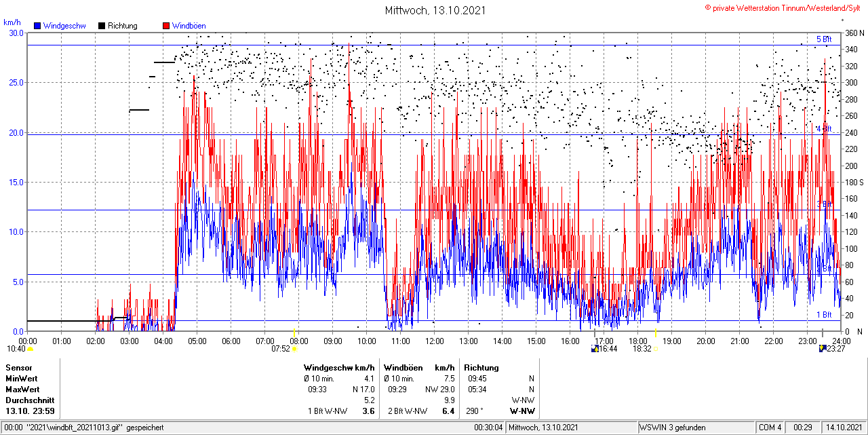Click the bold W-NW direction value
Image resolution: width=868 pixels, height=435 pixels.
522,411
